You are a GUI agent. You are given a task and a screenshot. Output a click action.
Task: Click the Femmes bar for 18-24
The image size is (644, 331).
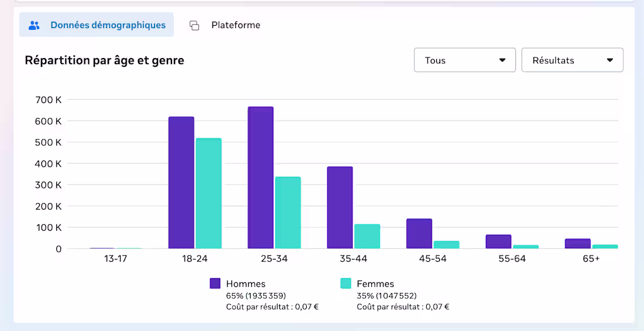pos(208,193)
